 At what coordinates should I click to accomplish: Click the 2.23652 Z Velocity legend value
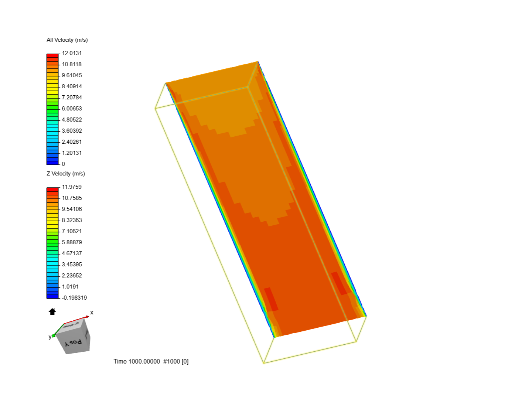click(72, 276)
